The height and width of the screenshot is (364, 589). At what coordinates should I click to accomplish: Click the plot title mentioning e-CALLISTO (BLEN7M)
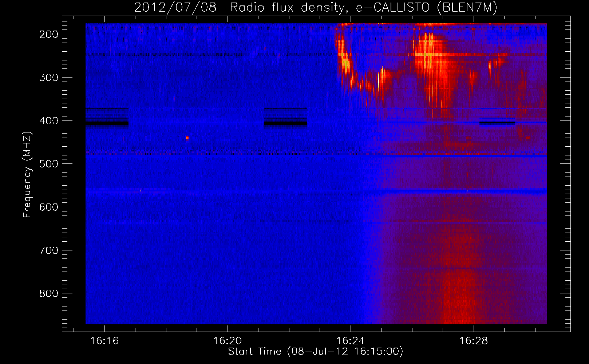(x=316, y=7)
